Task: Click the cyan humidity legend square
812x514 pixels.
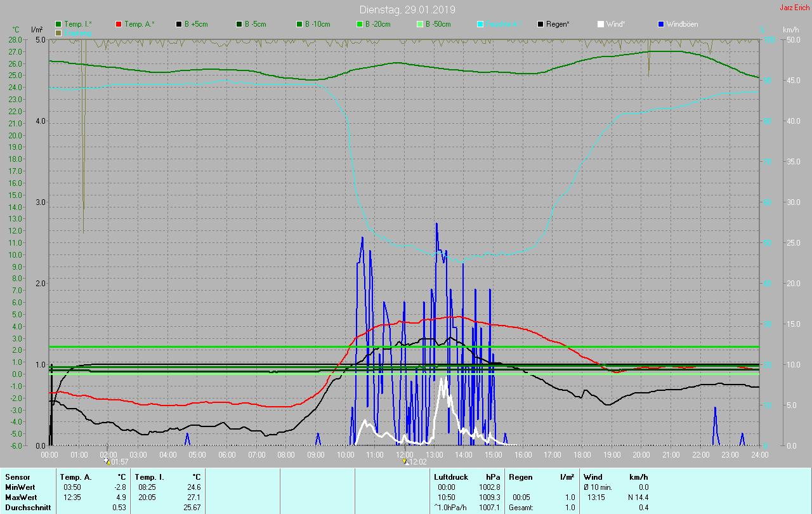Action: click(480, 24)
